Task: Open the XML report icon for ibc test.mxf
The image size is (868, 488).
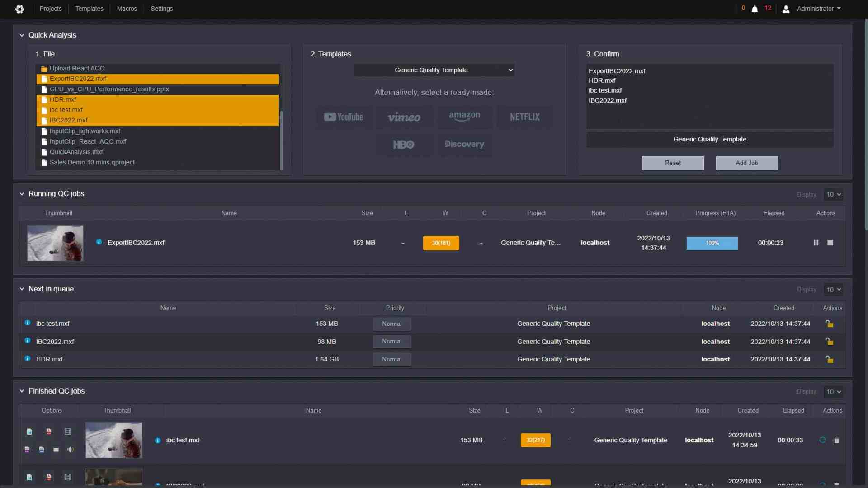Action: [42, 450]
